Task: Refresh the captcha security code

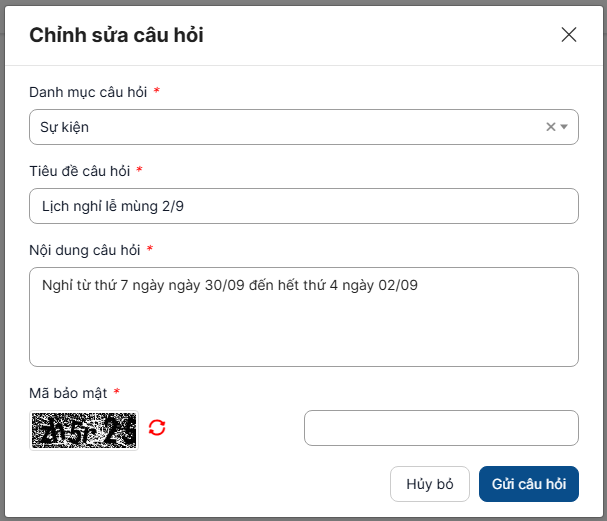Action: 157,428
